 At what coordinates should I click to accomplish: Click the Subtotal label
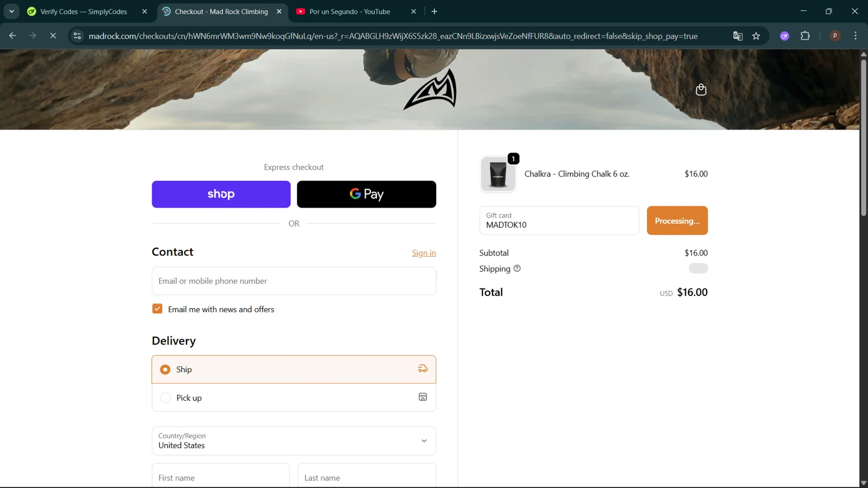(494, 253)
